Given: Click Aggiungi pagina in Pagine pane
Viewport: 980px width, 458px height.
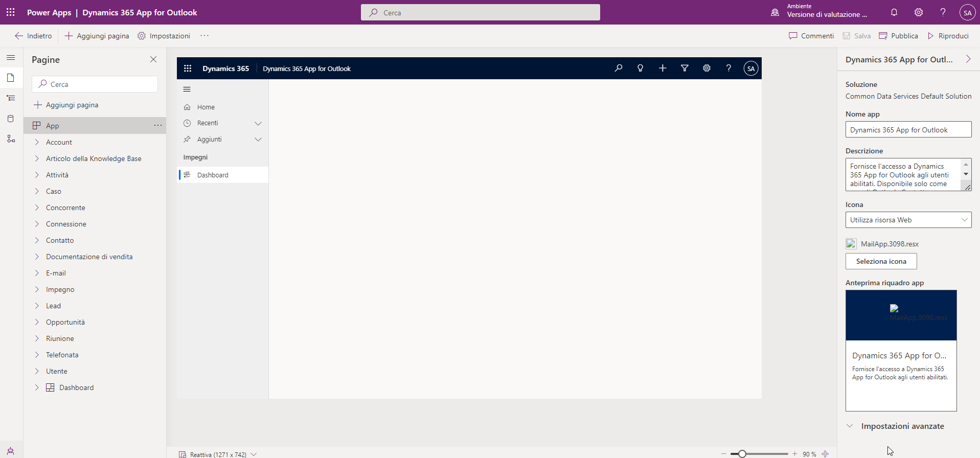Looking at the screenshot, I should (66, 105).
